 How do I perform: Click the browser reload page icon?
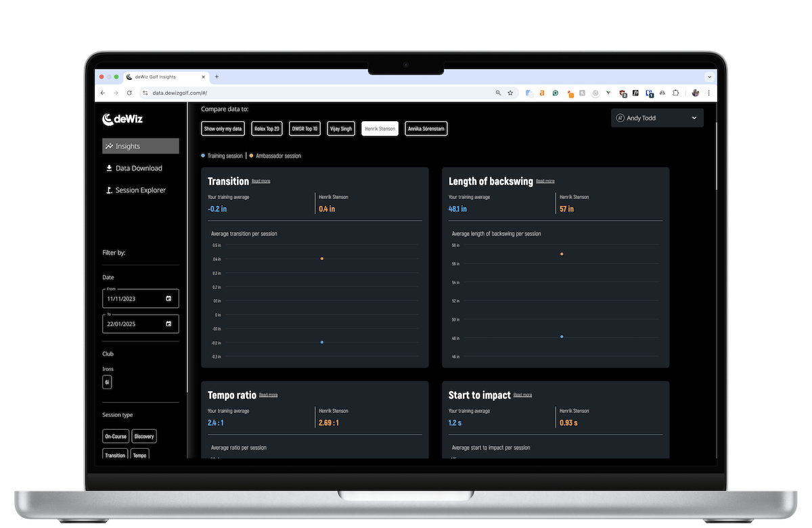point(129,93)
